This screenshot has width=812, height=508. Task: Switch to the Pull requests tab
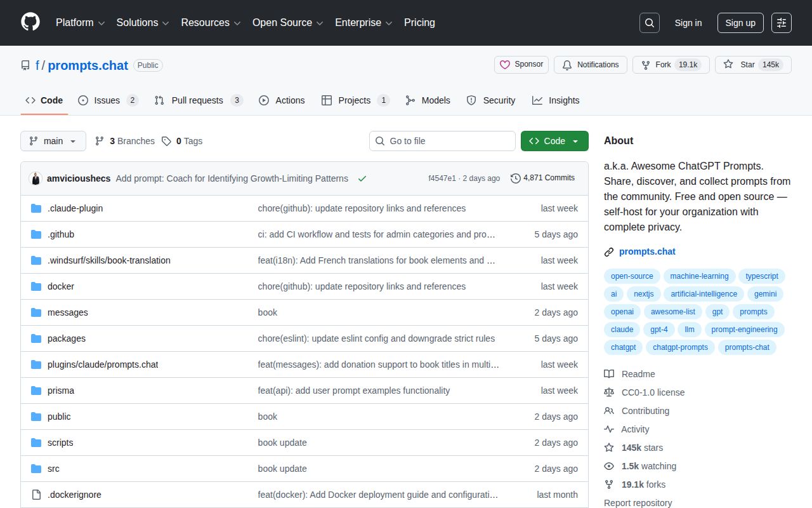[197, 100]
